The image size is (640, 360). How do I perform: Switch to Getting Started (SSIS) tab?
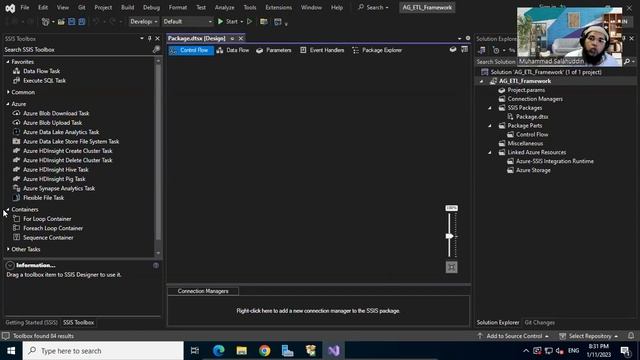[x=31, y=322]
